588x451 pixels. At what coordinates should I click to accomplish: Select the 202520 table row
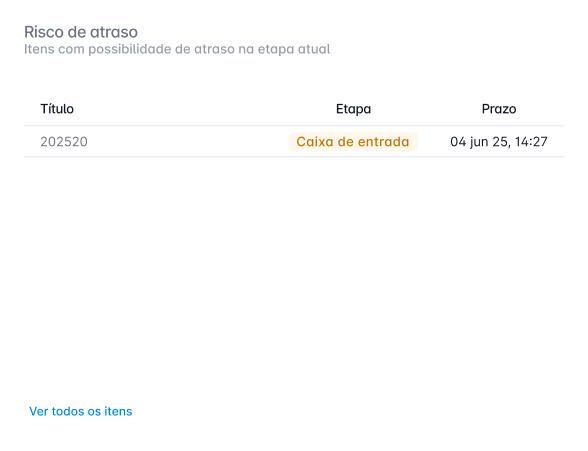coord(294,141)
